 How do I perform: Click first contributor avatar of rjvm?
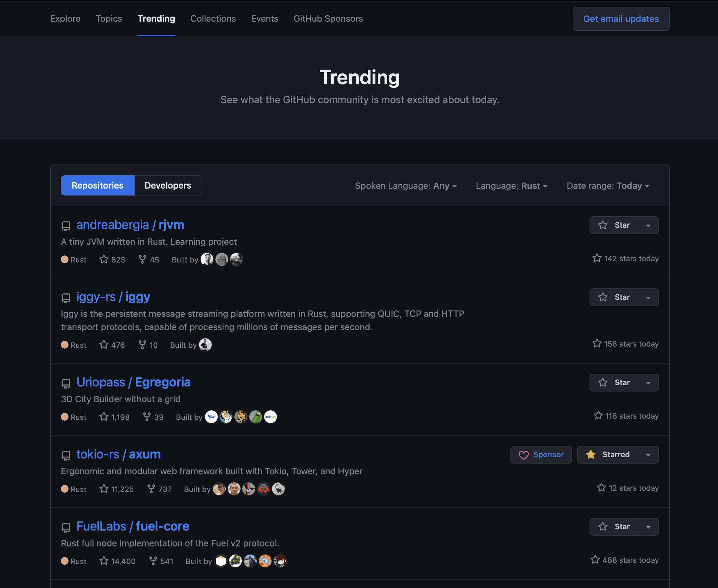(x=207, y=259)
